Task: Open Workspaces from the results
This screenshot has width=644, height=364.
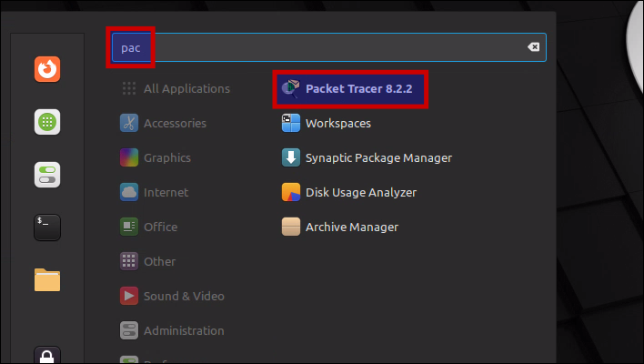Action: coord(337,123)
